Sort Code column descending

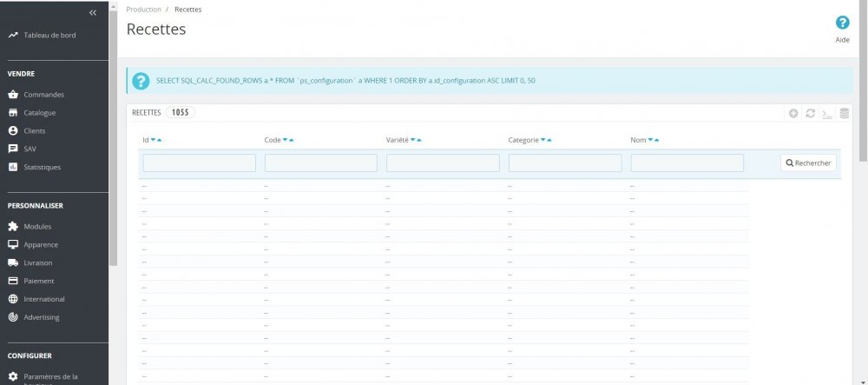click(x=285, y=140)
